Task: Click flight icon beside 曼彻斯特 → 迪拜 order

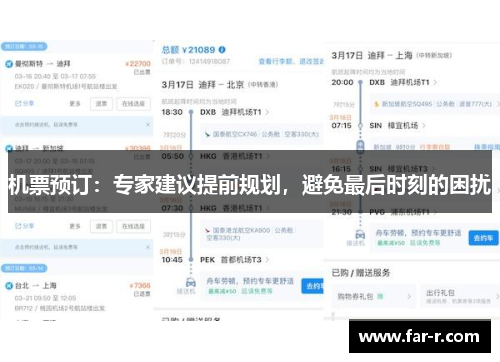Action: pos(9,64)
